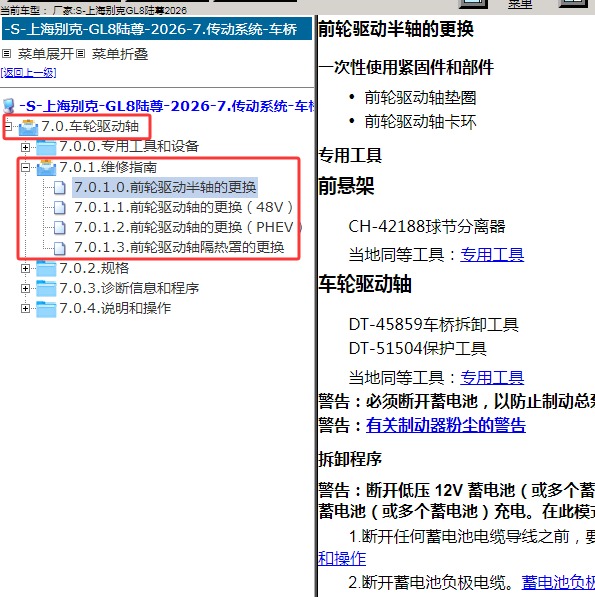Select the 7.0.2.规格 tree label

pos(94,268)
